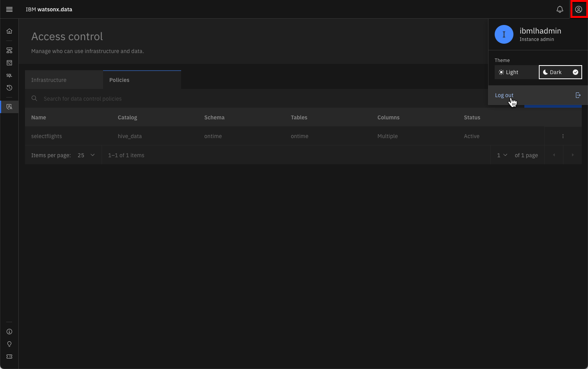
Task: Open the information icon in sidebar
Action: click(x=9, y=332)
